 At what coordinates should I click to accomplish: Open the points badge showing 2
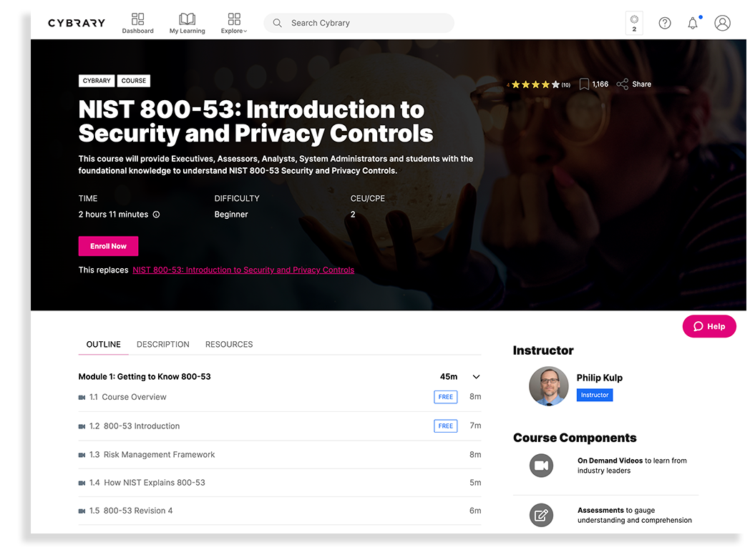pos(634,23)
